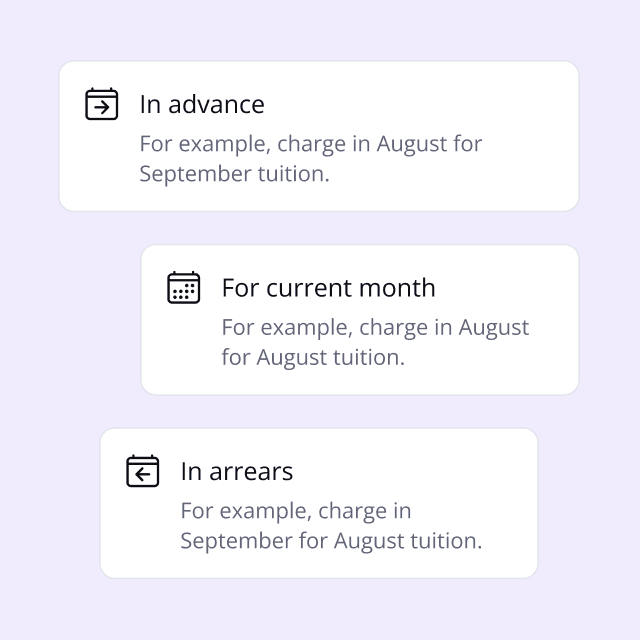The height and width of the screenshot is (640, 640).
Task: Click the calendar grid icon for current month
Action: pos(184,287)
